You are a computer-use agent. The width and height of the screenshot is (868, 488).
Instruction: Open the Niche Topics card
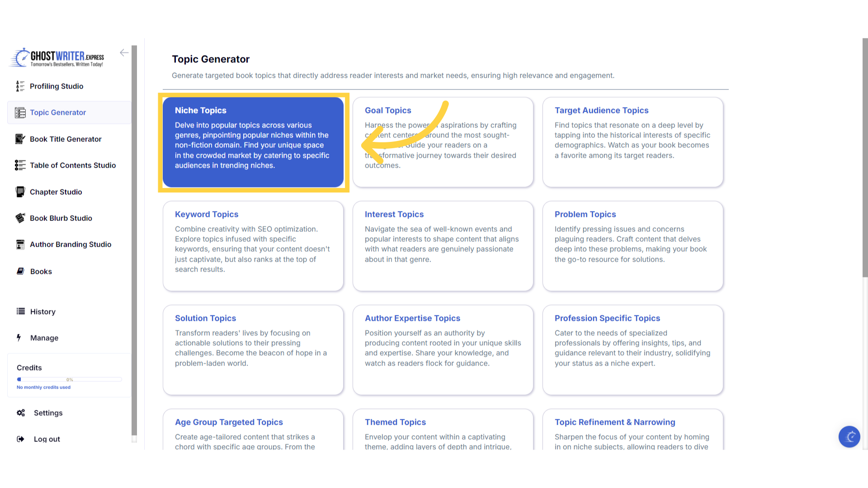pyautogui.click(x=253, y=142)
